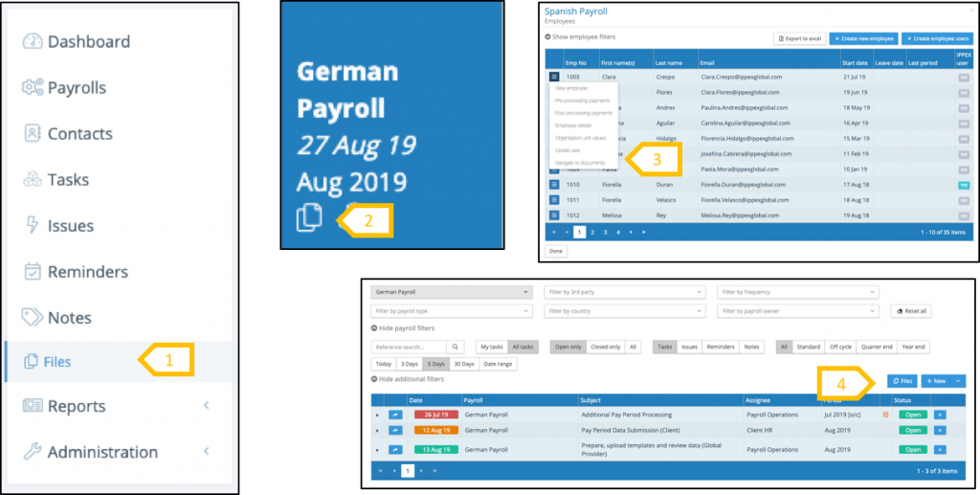Select the 30 Days range filter
The image size is (980, 495).
465,364
